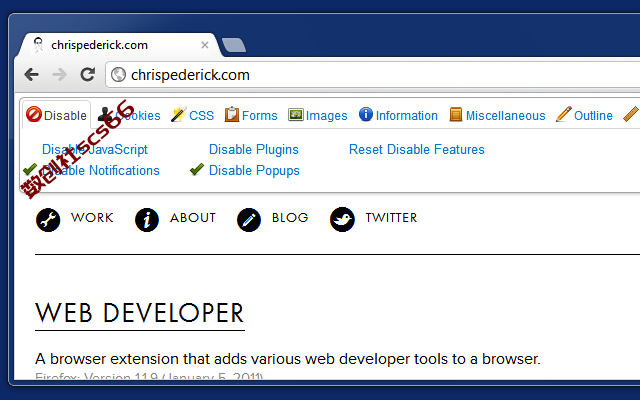The height and width of the screenshot is (400, 640).
Task: Click the ABOUT info icon
Action: click(x=147, y=220)
